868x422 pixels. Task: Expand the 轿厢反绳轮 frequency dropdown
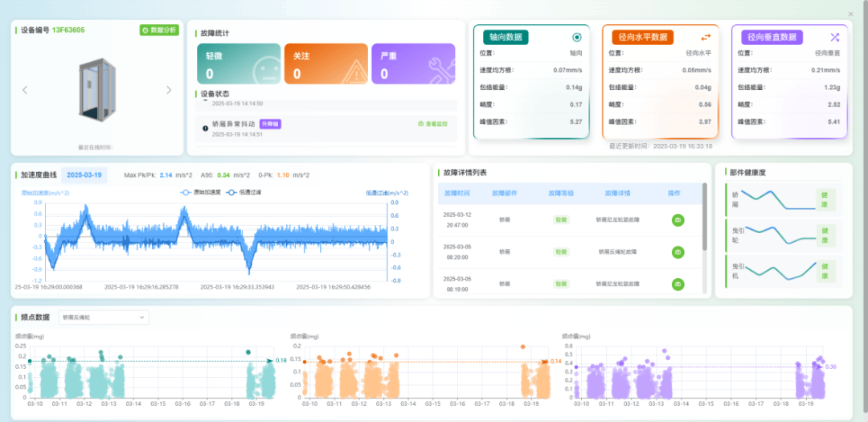pos(104,317)
